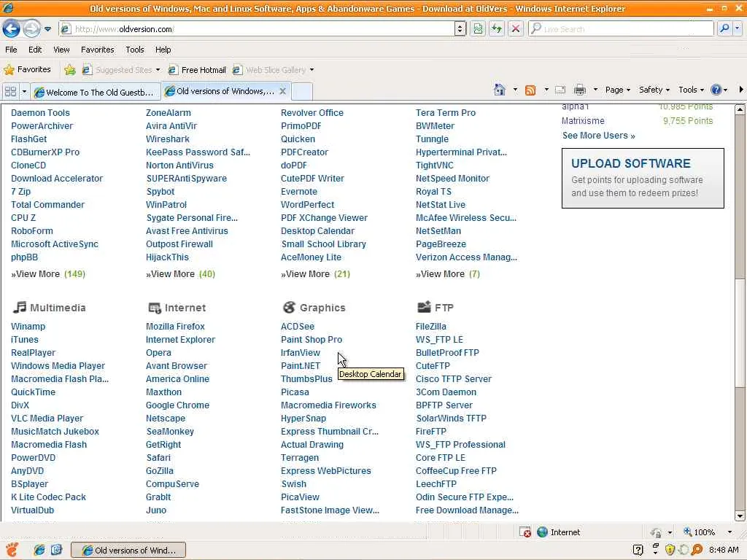
Task: Click the security shield tray icon
Action: click(x=670, y=550)
